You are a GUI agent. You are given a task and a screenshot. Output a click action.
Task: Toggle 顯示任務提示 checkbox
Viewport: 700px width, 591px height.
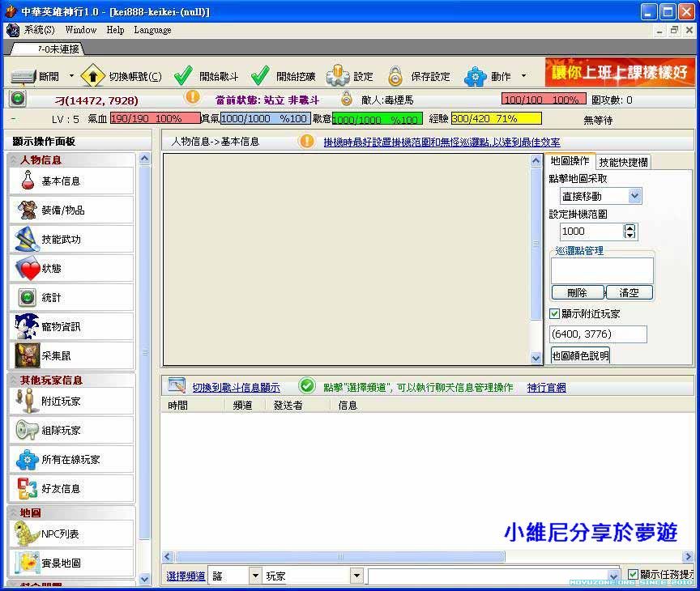[x=634, y=575]
